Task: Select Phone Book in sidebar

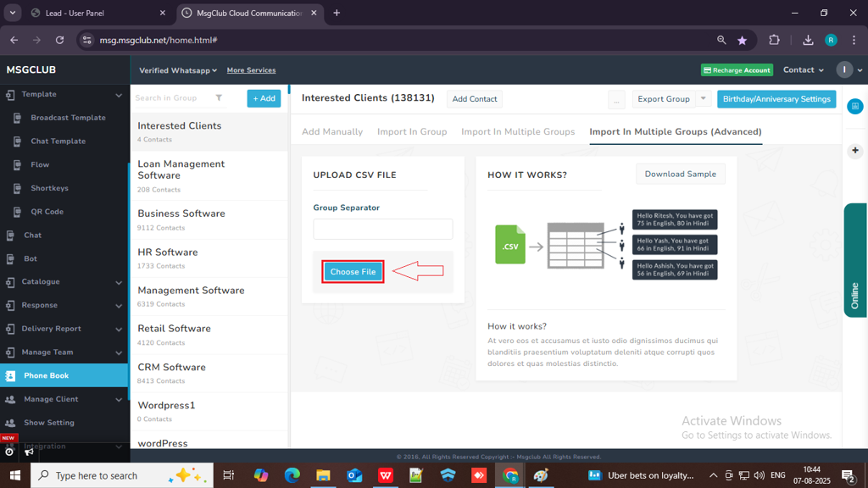Action: [x=64, y=375]
